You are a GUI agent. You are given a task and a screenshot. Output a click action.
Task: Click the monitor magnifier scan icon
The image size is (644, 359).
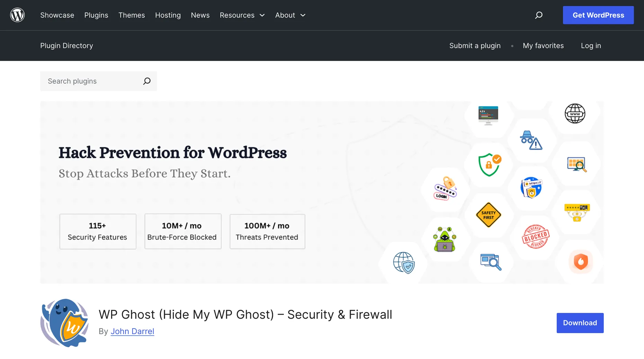coord(577,165)
